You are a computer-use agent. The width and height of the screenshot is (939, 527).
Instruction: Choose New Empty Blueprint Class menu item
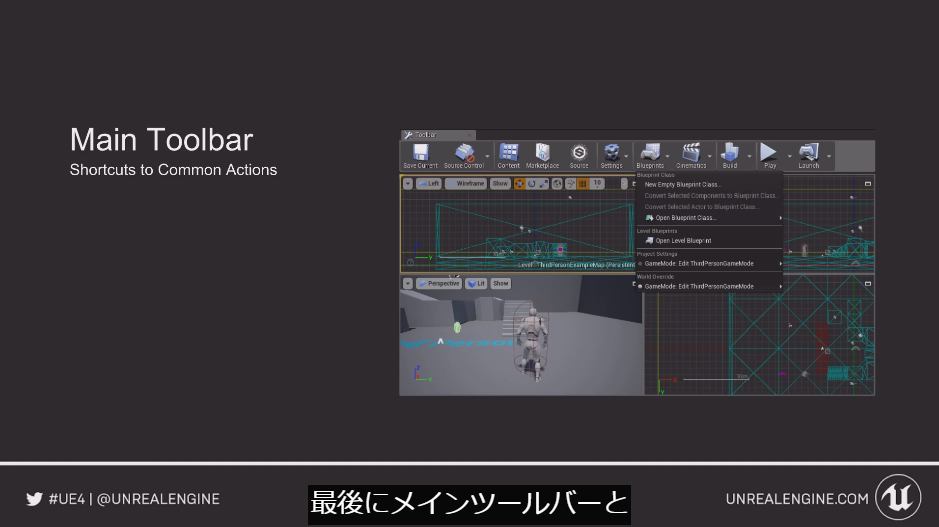click(710, 184)
